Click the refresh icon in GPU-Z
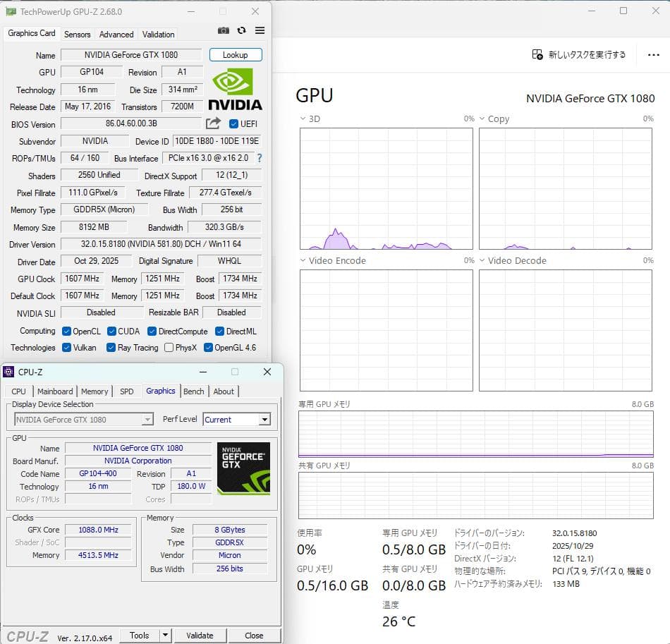The image size is (670, 644). [x=241, y=30]
